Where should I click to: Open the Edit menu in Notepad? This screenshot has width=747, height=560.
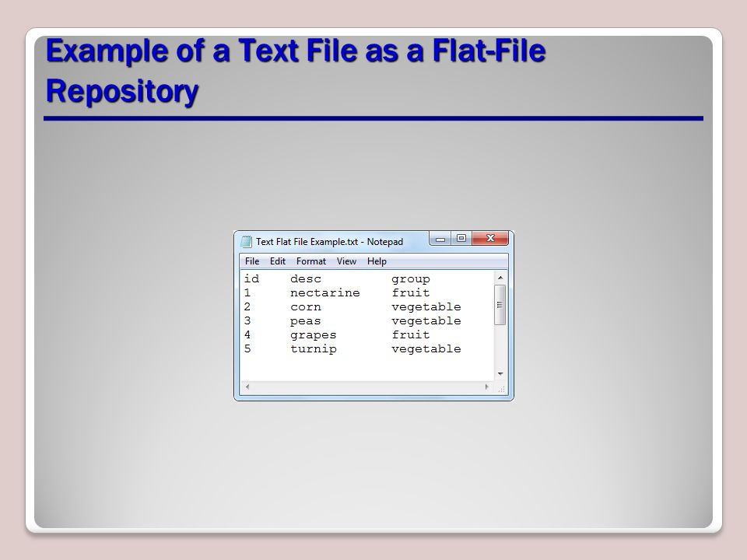pos(277,261)
